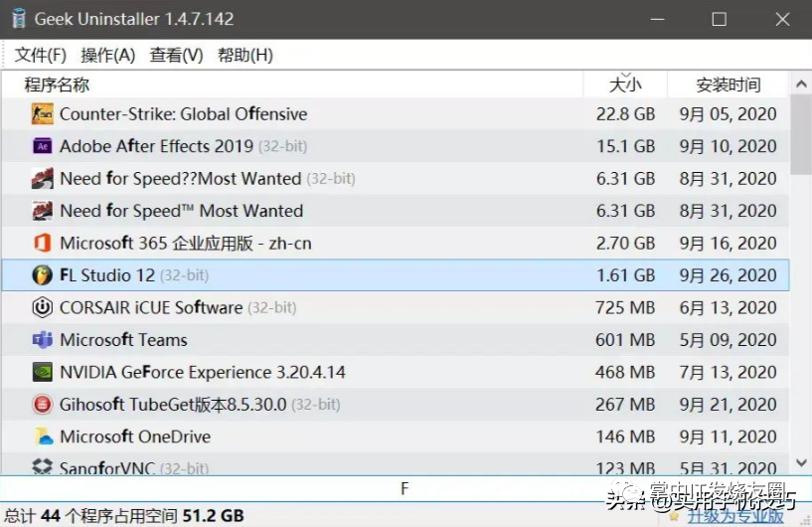This screenshot has width=812, height=527.
Task: Click the 9月 21, 2020 install date
Action: click(729, 404)
